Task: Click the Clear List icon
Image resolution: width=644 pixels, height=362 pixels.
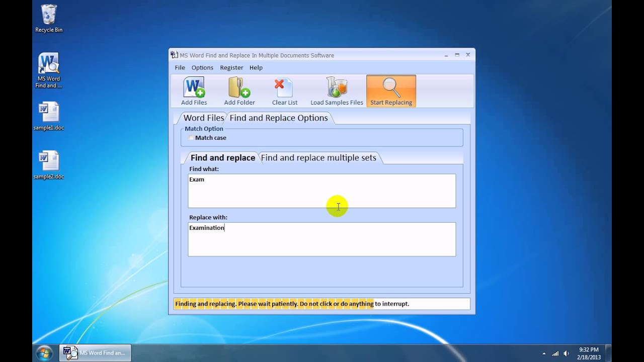Action: pyautogui.click(x=285, y=92)
